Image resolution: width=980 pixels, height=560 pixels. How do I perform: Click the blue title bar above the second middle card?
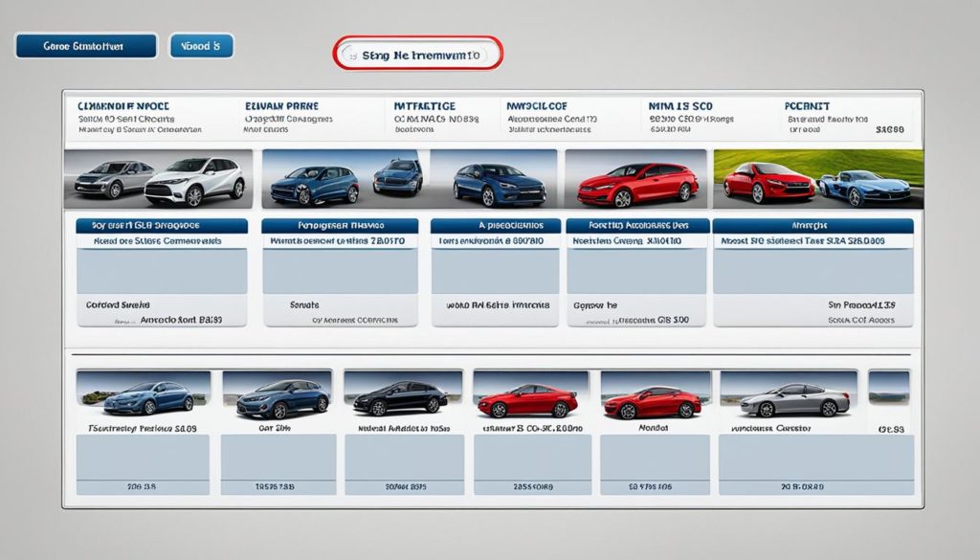[340, 227]
